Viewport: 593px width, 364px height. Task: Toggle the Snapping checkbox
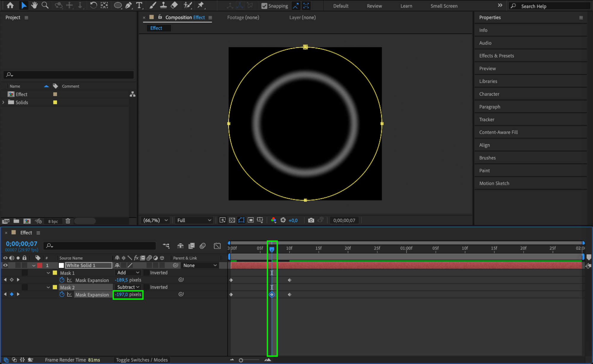pos(264,6)
